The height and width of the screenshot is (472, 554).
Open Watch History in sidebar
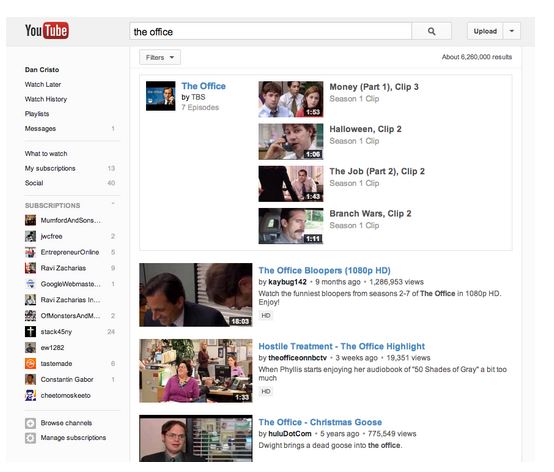click(46, 99)
